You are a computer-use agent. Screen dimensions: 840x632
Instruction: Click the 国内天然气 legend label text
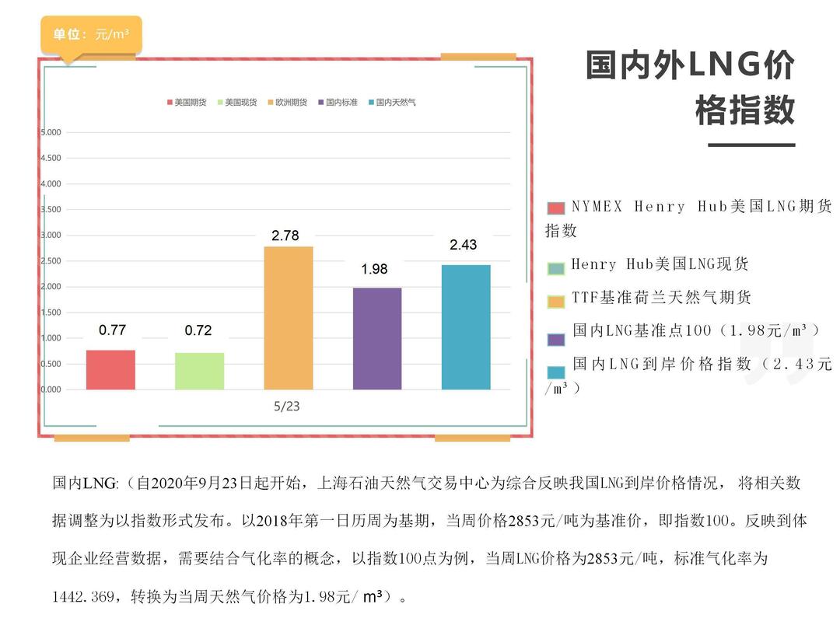[396, 103]
